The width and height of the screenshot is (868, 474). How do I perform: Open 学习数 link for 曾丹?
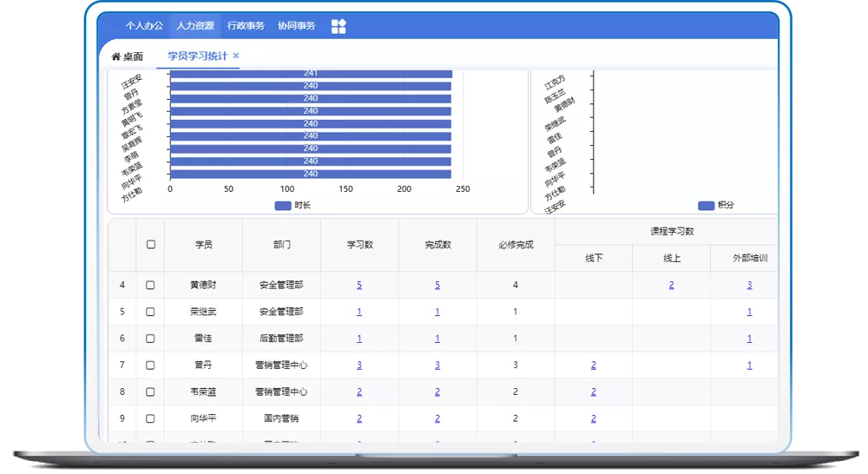[x=359, y=365]
